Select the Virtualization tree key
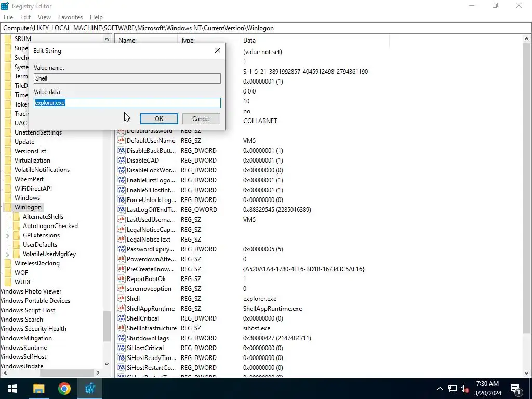Viewport: 532px width, 399px height. [x=32, y=161]
